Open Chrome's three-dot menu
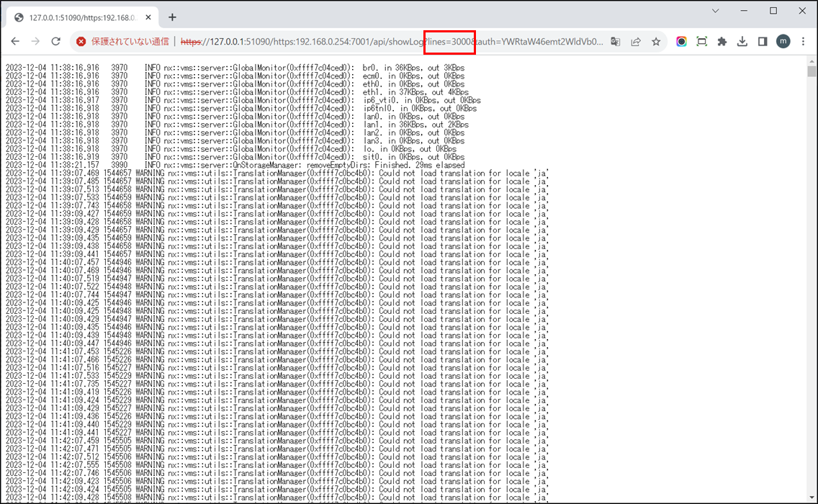This screenshot has width=818, height=504. (803, 42)
